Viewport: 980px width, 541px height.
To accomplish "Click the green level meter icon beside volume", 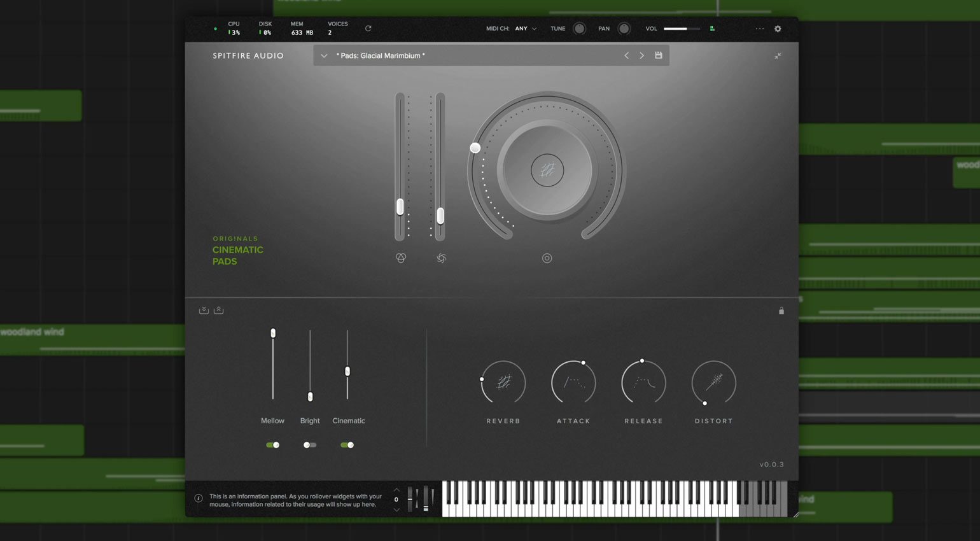I will (x=712, y=29).
